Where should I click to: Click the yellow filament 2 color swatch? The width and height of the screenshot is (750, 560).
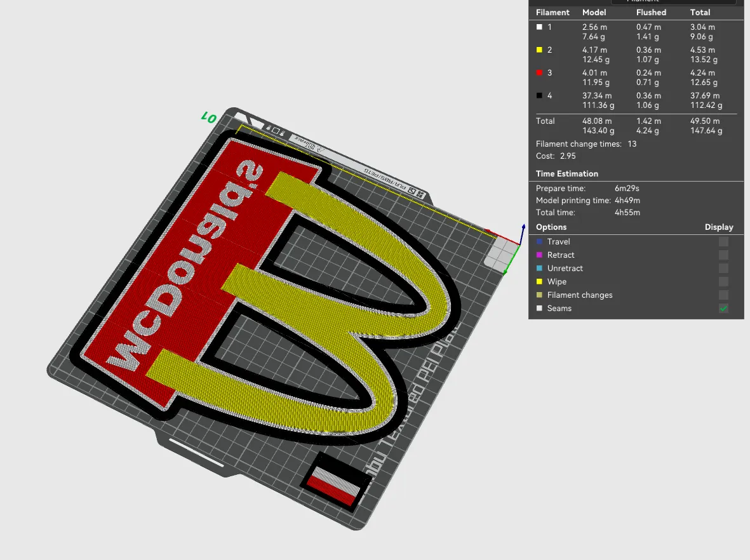pyautogui.click(x=540, y=50)
